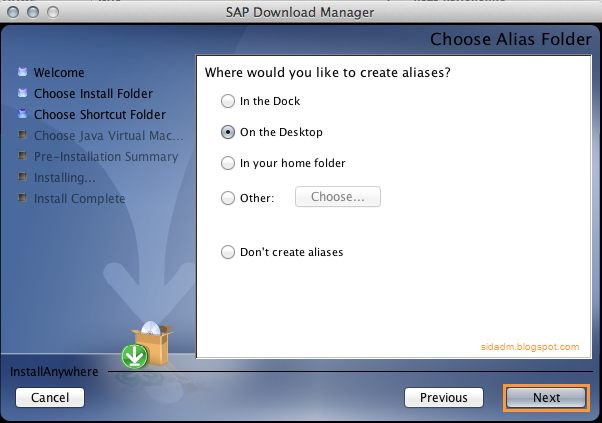Click the Installing... step bullet icon

23,177
